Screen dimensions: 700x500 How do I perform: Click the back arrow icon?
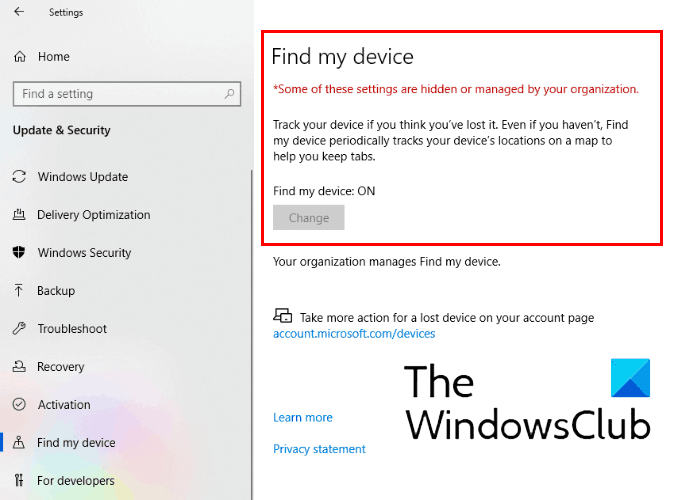point(19,12)
